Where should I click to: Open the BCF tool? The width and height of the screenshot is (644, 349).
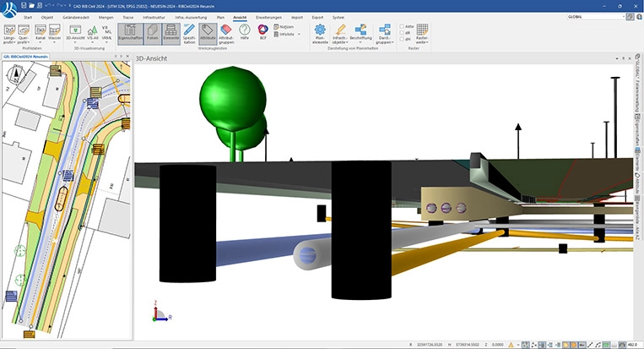point(262,31)
